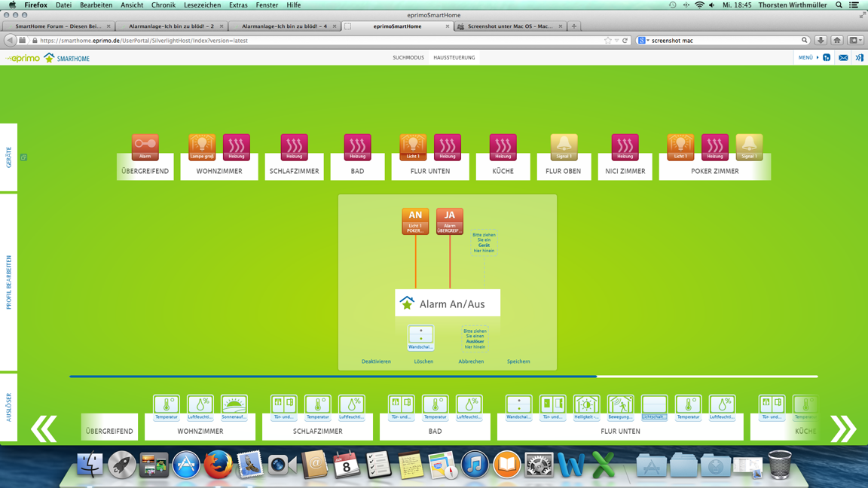Open the Lesezeichen menu
The image size is (868, 488).
[202, 5]
